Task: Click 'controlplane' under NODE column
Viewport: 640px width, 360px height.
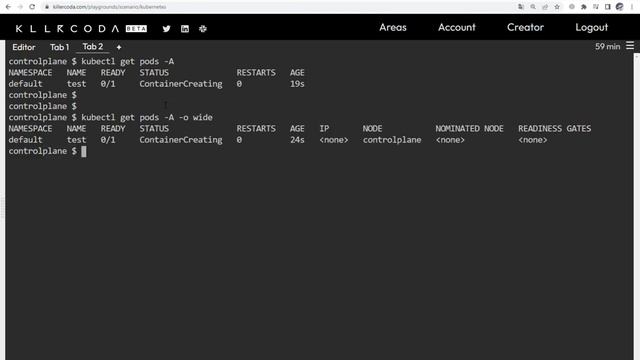Action: (392, 140)
